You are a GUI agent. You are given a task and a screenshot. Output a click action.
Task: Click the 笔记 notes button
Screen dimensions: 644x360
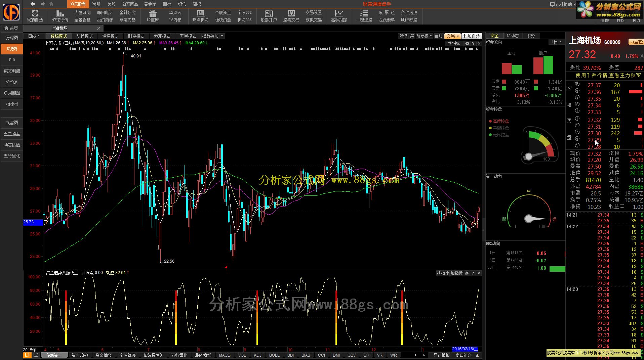[403, 36]
